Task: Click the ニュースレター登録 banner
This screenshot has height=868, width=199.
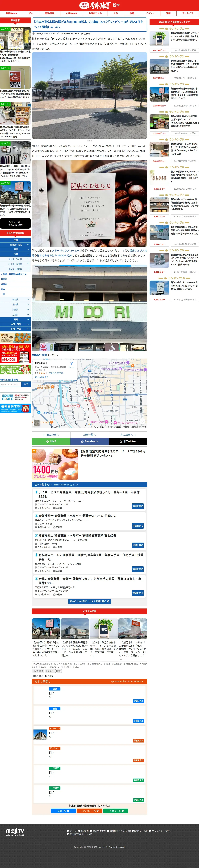Action: coord(15,370)
